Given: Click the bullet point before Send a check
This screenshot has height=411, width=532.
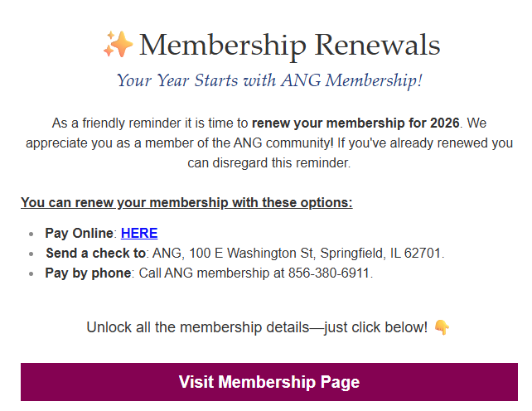Looking at the screenshot, I should point(31,254).
